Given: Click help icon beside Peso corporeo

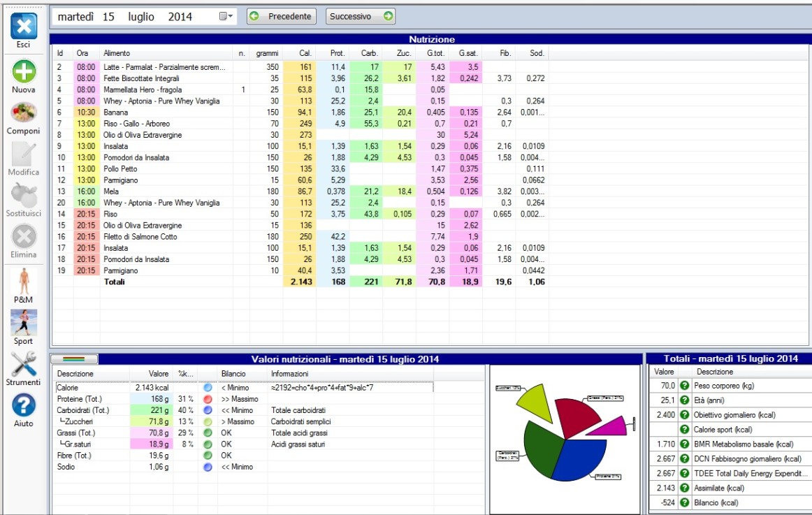Looking at the screenshot, I should coord(685,386).
